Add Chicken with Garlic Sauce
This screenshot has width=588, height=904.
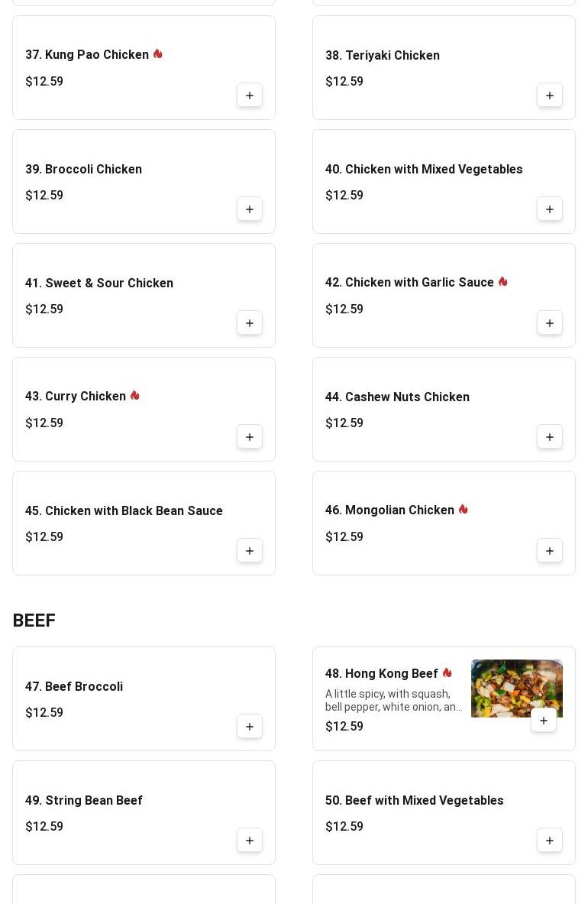(x=549, y=322)
